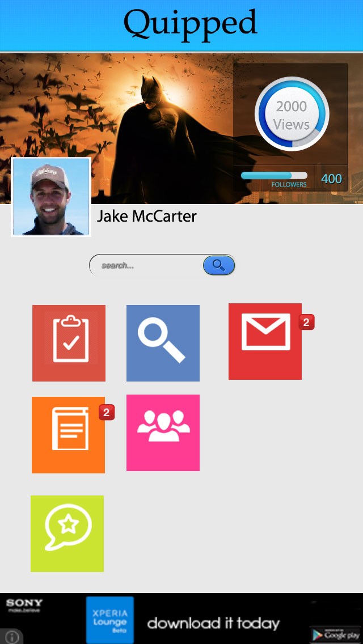Click the Google Play badge in ad
Viewport: 363px width, 644px height.
tap(335, 635)
